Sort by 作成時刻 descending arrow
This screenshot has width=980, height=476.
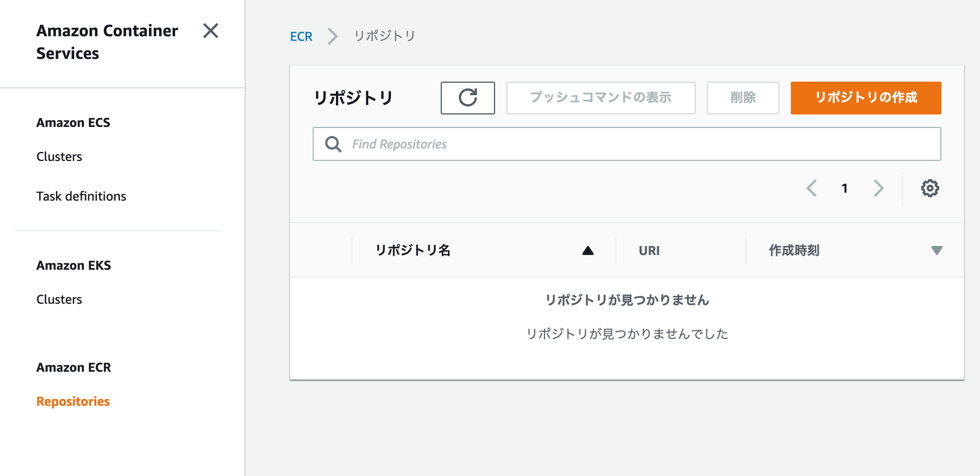pyautogui.click(x=937, y=250)
